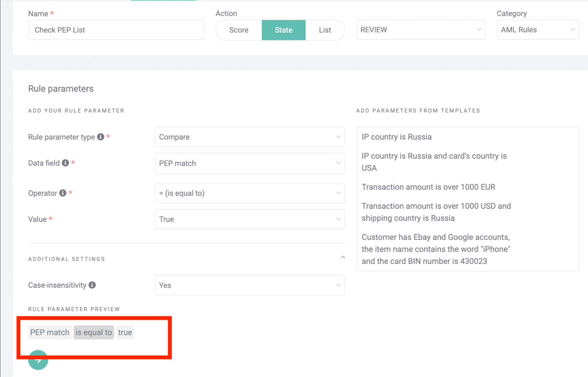
Task: Select the 'is equal to' preview token
Action: coord(93,332)
